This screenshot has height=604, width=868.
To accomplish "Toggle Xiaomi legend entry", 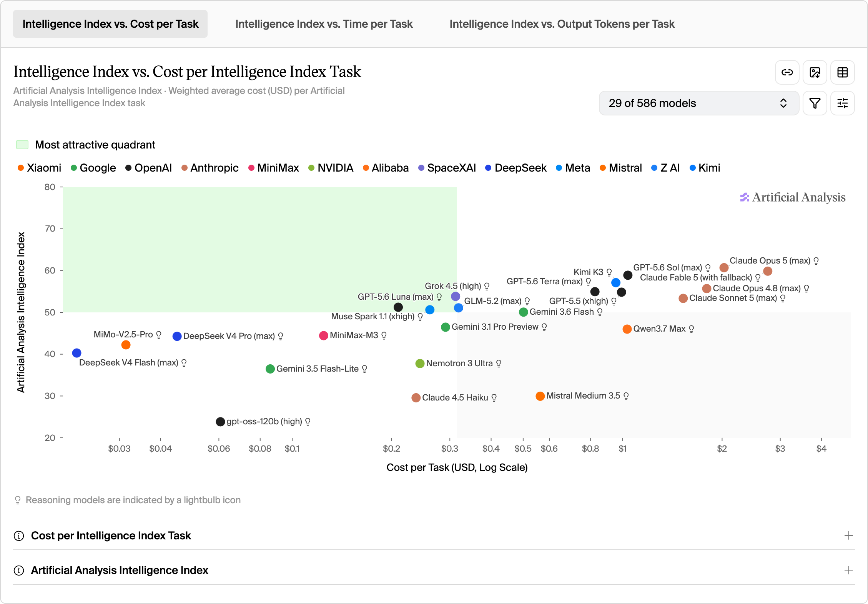I will [x=40, y=168].
